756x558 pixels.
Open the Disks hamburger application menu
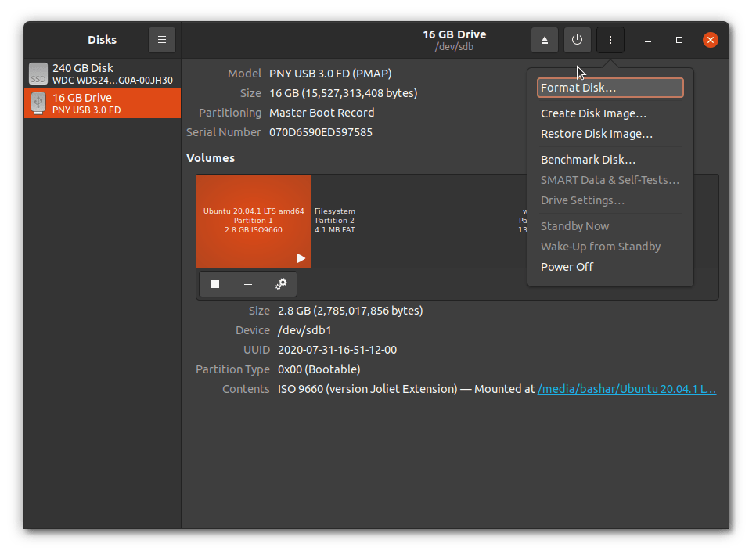pyautogui.click(x=161, y=40)
